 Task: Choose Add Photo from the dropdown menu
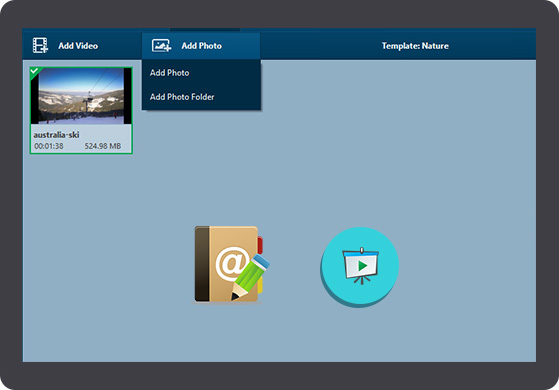coord(169,73)
